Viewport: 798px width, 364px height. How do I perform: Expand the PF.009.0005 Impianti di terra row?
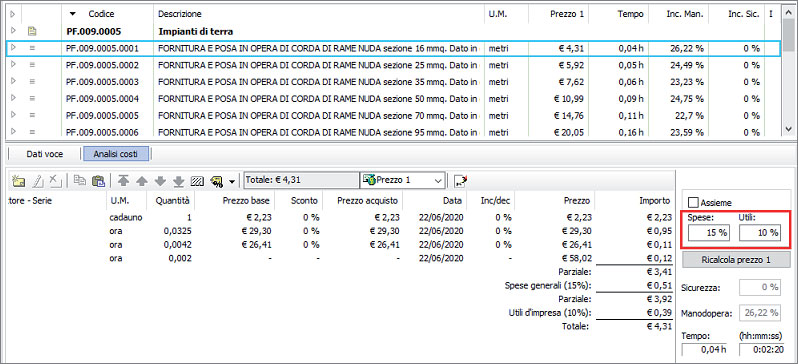pyautogui.click(x=13, y=32)
